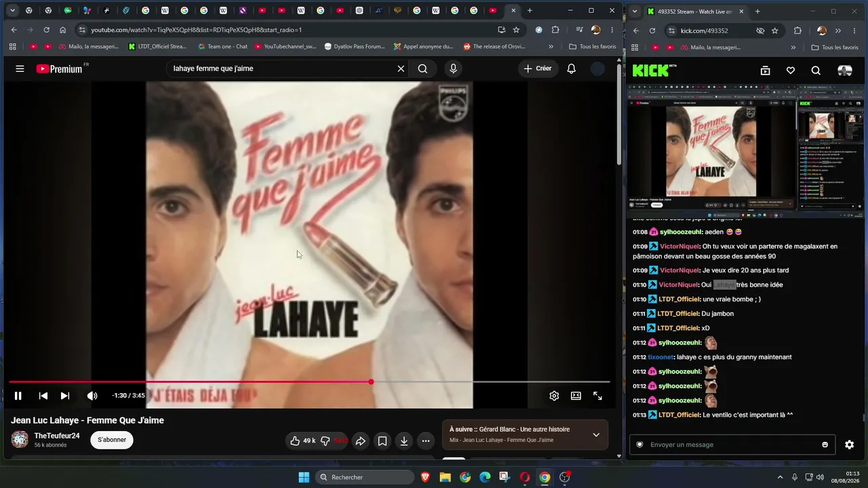Viewport: 868px width, 488px height.
Task: Open the Kick chat emoji picker
Action: tap(825, 445)
